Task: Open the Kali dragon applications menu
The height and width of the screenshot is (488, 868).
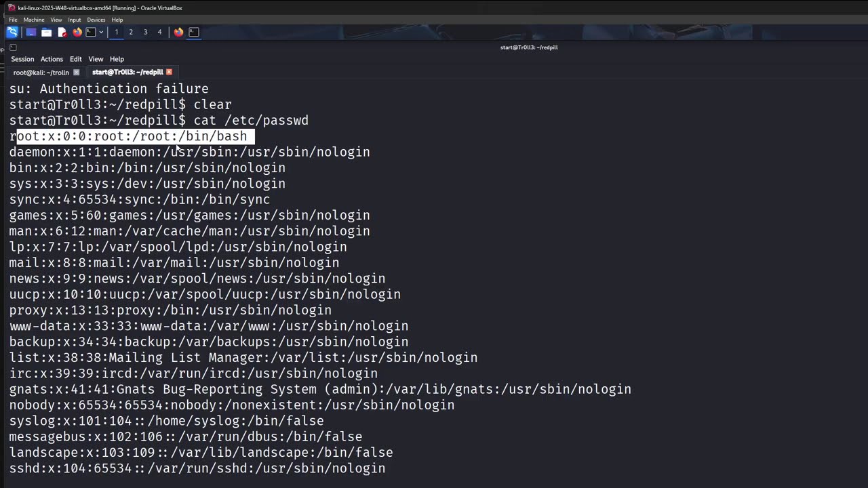Action: click(12, 32)
